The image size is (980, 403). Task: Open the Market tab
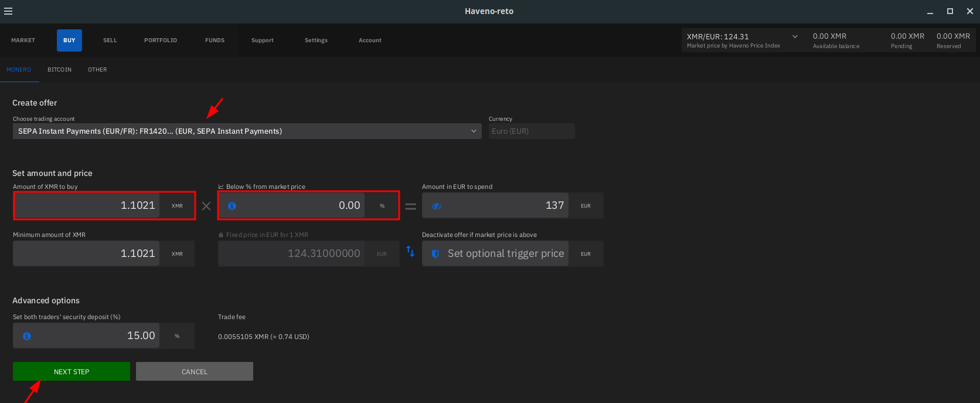point(23,40)
